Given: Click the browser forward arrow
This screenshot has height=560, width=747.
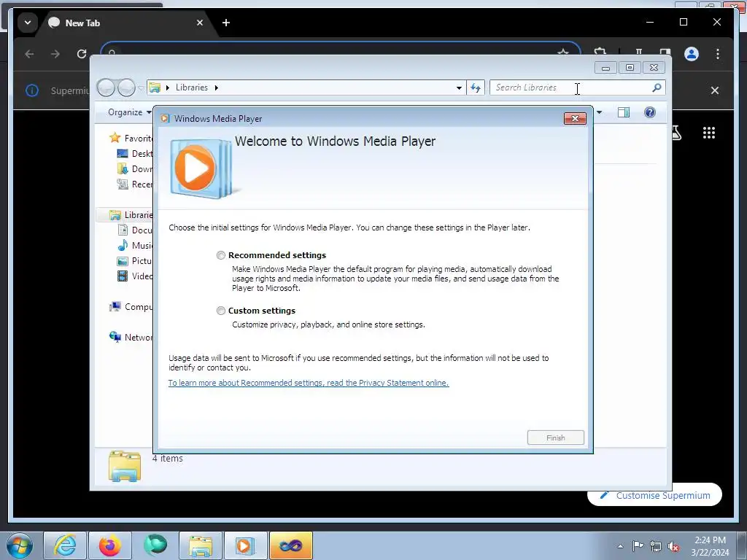Looking at the screenshot, I should [55, 54].
